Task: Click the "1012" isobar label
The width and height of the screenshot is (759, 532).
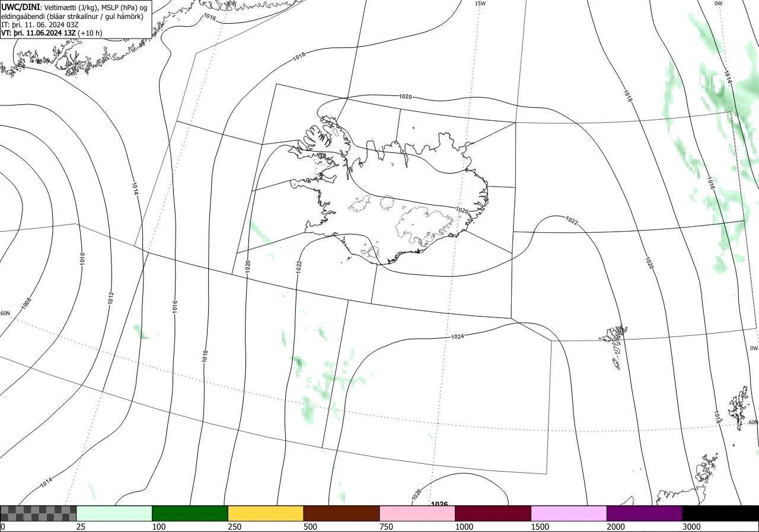Action: (111, 299)
